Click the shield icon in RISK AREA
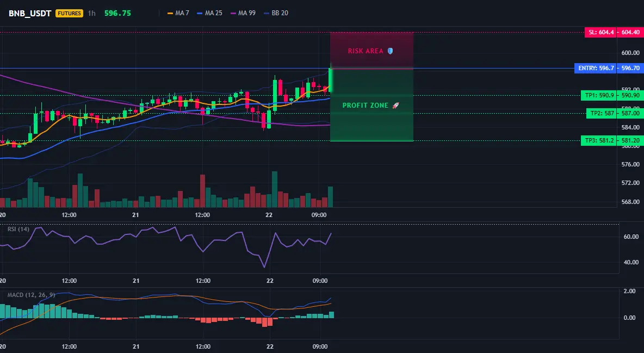This screenshot has width=644, height=353. tap(390, 51)
